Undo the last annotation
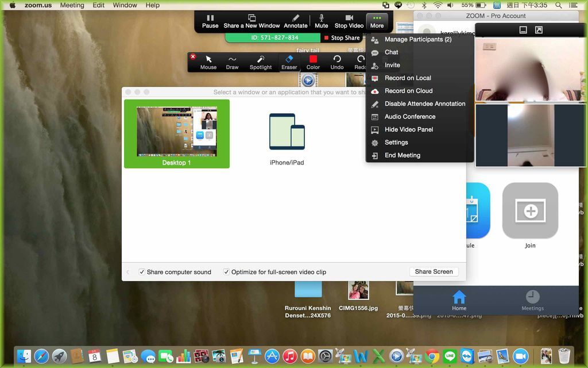 click(337, 62)
